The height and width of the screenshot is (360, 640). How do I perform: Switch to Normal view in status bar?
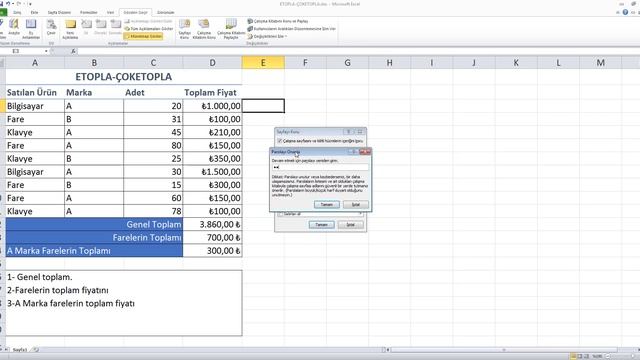pos(573,356)
